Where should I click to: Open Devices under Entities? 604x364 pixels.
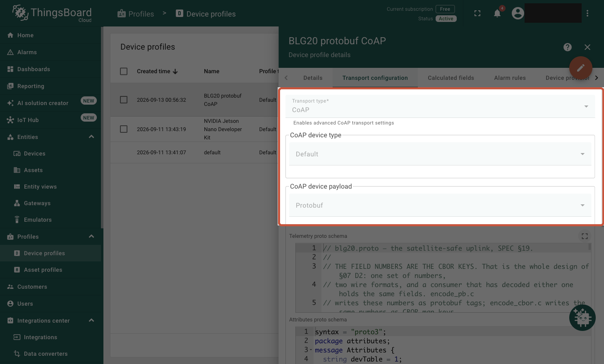coord(50,153)
